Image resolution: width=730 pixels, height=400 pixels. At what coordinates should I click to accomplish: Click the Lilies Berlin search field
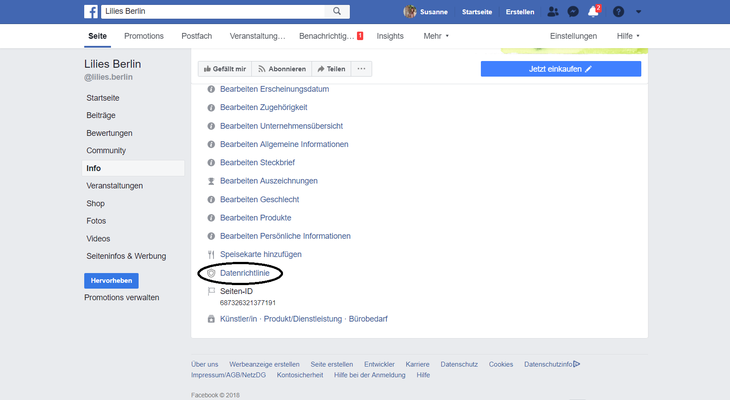pos(213,11)
